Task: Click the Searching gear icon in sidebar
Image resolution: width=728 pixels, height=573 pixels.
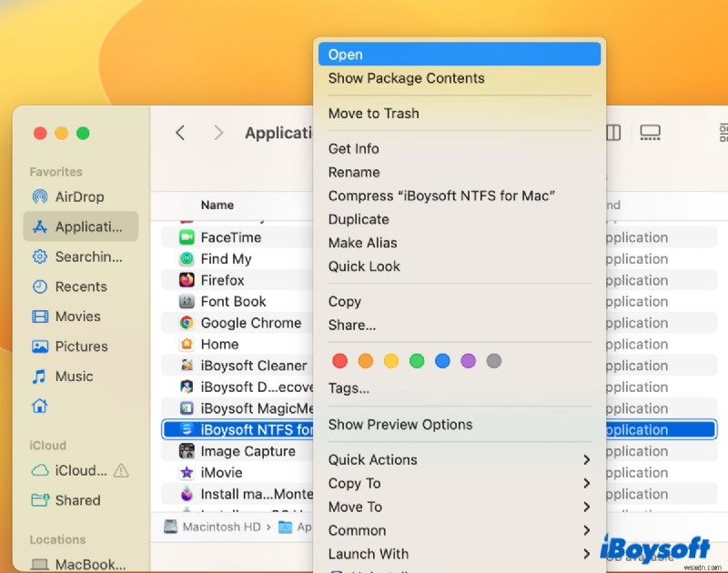Action: 40,256
